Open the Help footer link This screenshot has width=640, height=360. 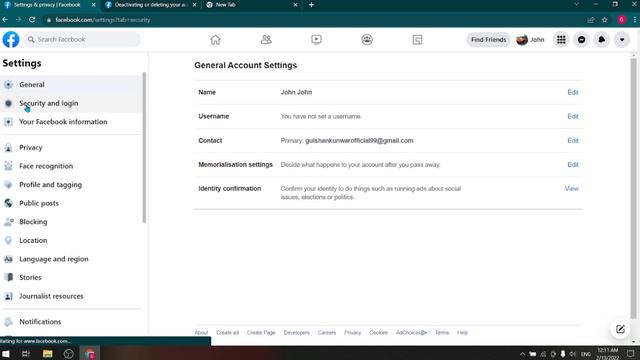coord(462,333)
